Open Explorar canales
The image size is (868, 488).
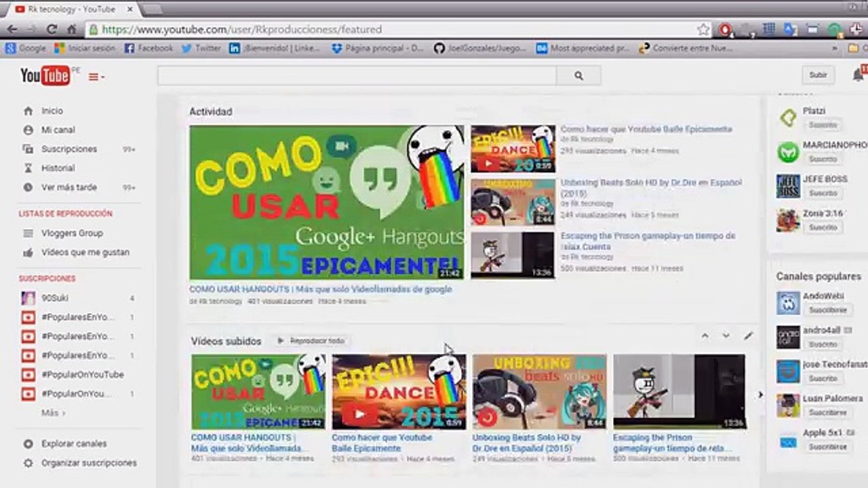(74, 444)
